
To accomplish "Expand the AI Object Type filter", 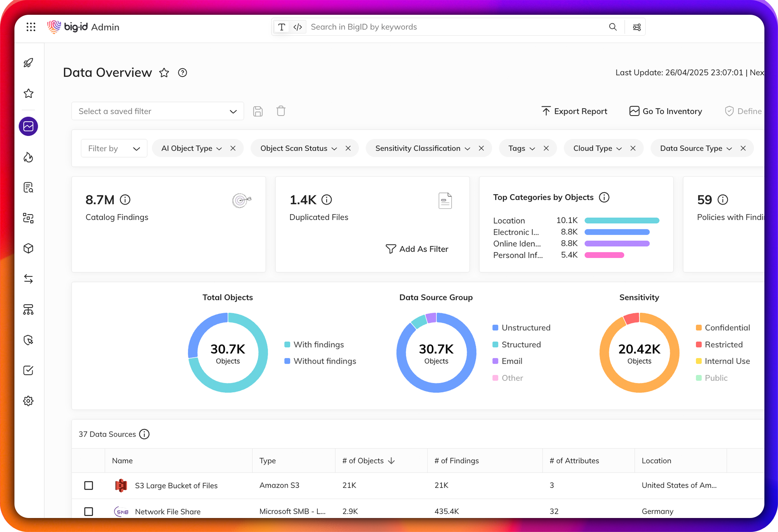I will pos(219,148).
